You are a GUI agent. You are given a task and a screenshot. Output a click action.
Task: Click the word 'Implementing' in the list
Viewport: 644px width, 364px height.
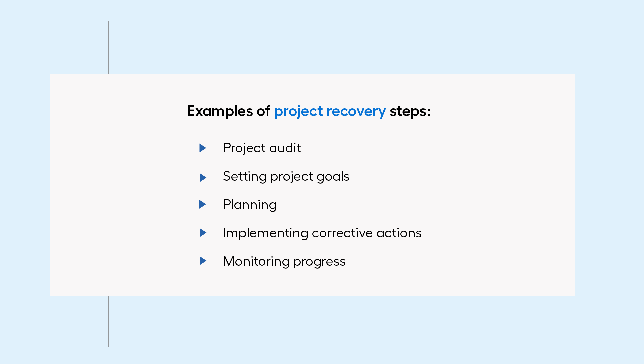266,233
